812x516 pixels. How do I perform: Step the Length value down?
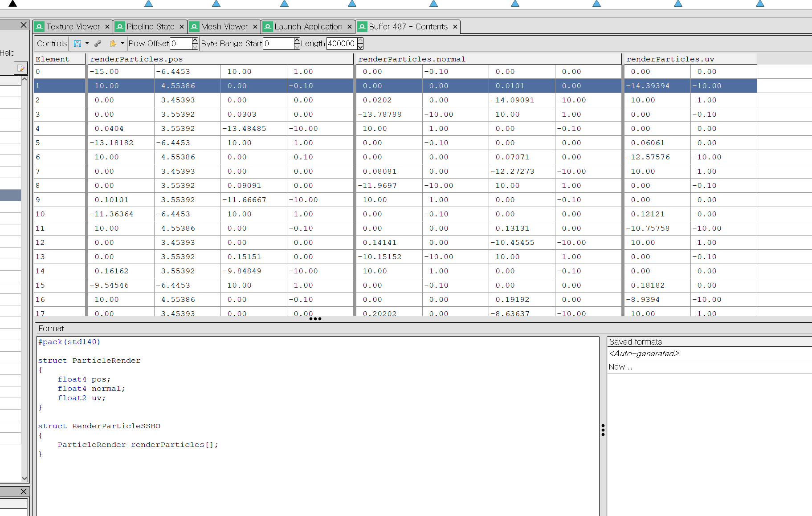[360, 46]
